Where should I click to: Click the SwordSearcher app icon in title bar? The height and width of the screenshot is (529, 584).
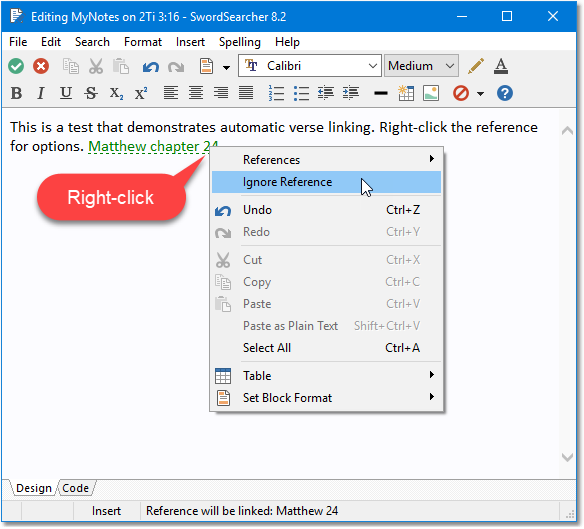(16, 16)
